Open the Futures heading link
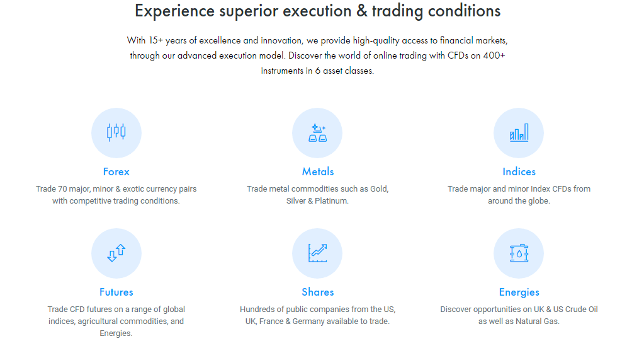 coord(116,292)
